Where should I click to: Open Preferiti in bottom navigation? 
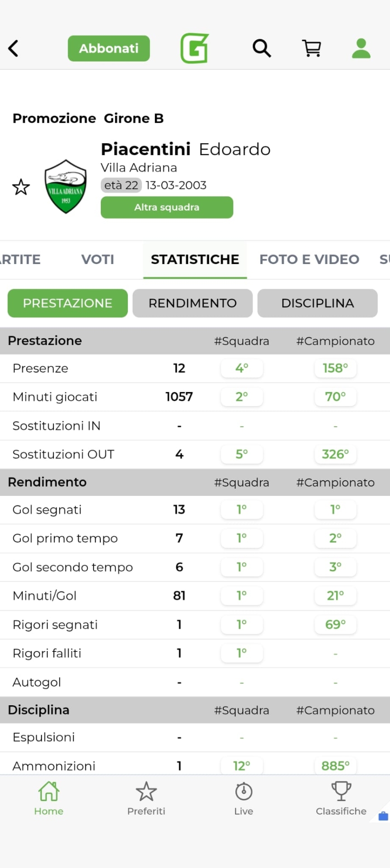[x=146, y=798]
